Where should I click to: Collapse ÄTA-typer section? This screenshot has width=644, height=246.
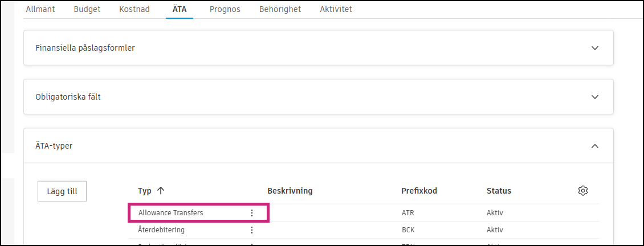point(595,146)
